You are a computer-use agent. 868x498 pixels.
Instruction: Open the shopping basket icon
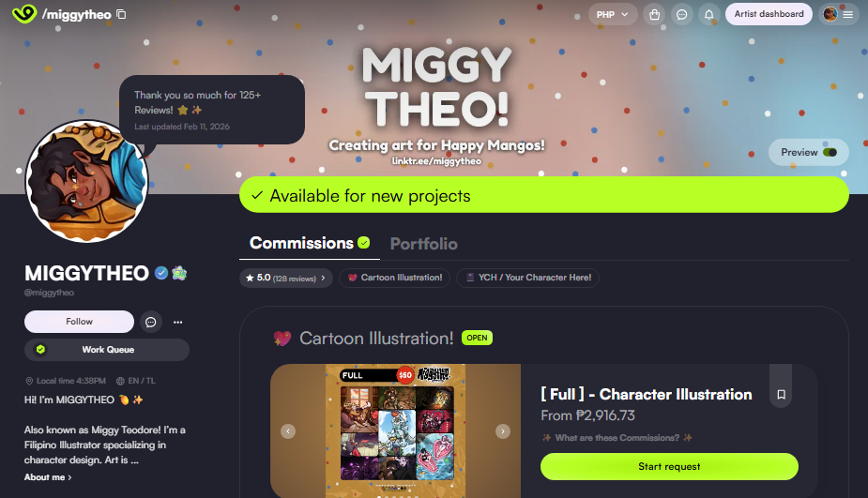(654, 14)
